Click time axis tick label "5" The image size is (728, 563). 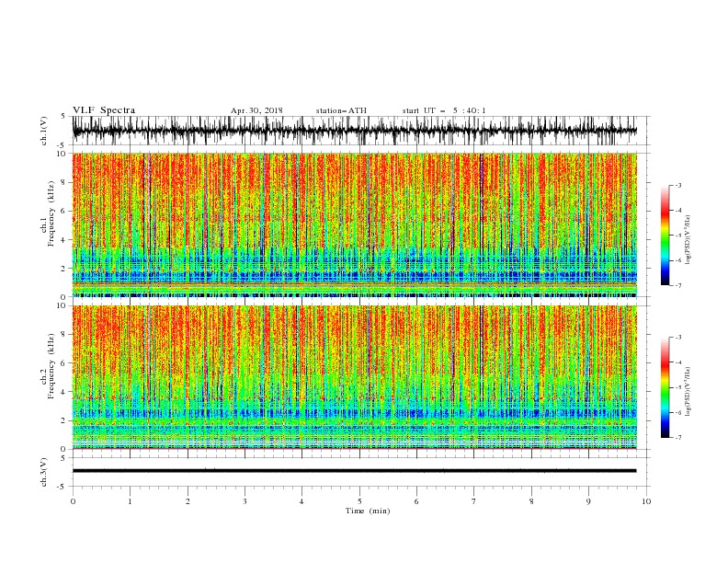[359, 501]
